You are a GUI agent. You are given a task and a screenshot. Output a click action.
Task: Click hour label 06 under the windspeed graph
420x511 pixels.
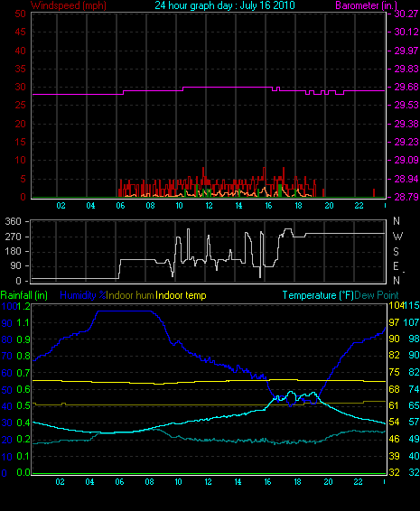click(120, 206)
